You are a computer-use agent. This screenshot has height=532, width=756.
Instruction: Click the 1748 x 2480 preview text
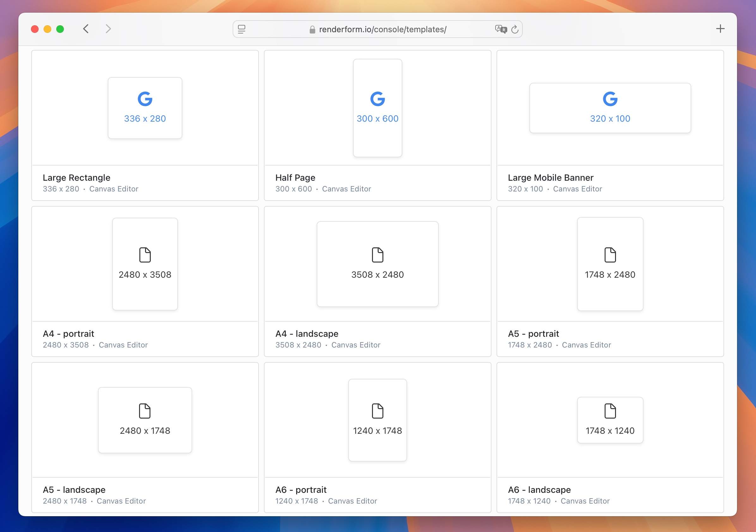(610, 275)
